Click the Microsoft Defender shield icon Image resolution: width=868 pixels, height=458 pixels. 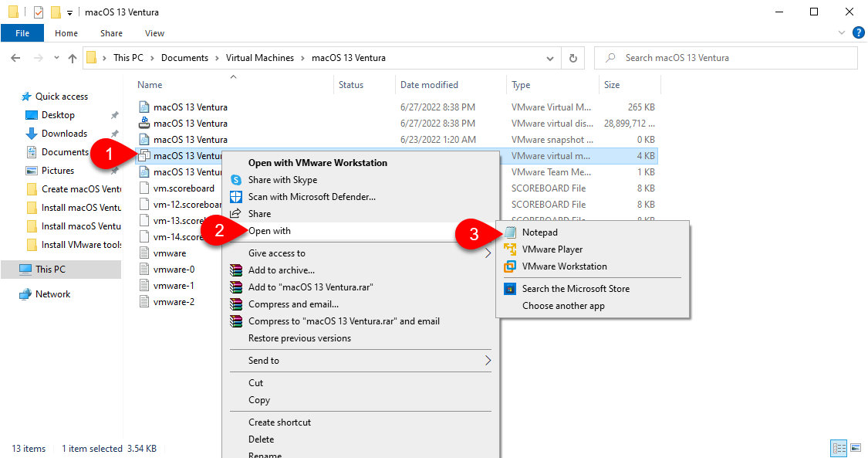point(236,197)
